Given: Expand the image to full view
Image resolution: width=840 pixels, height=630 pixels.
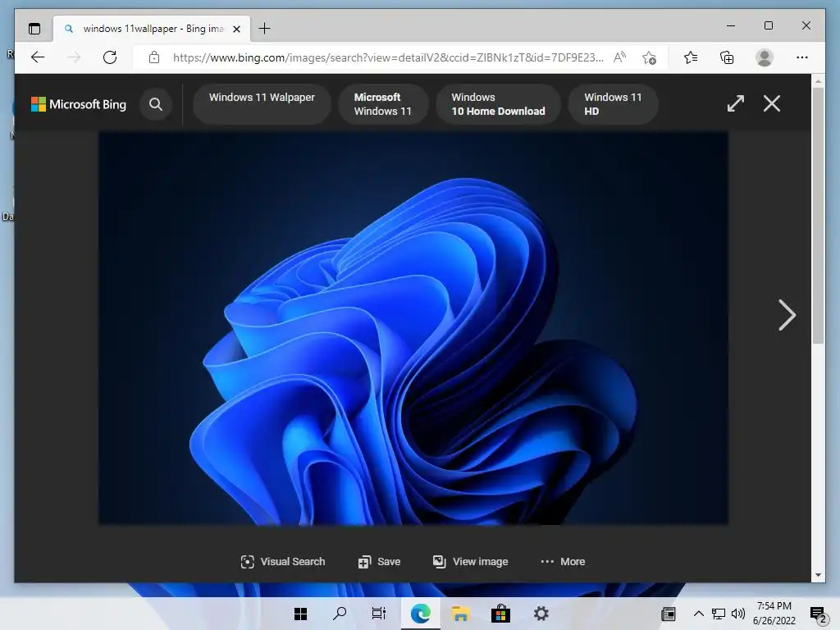Looking at the screenshot, I should pyautogui.click(x=736, y=103).
